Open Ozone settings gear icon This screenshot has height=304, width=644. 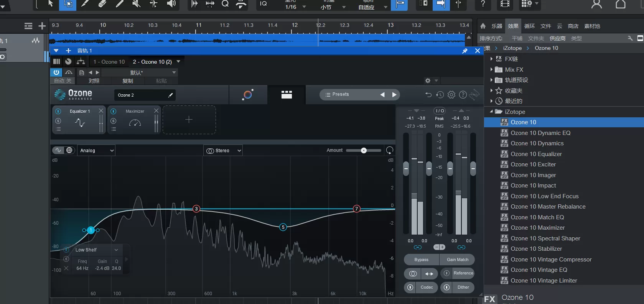[x=451, y=95]
